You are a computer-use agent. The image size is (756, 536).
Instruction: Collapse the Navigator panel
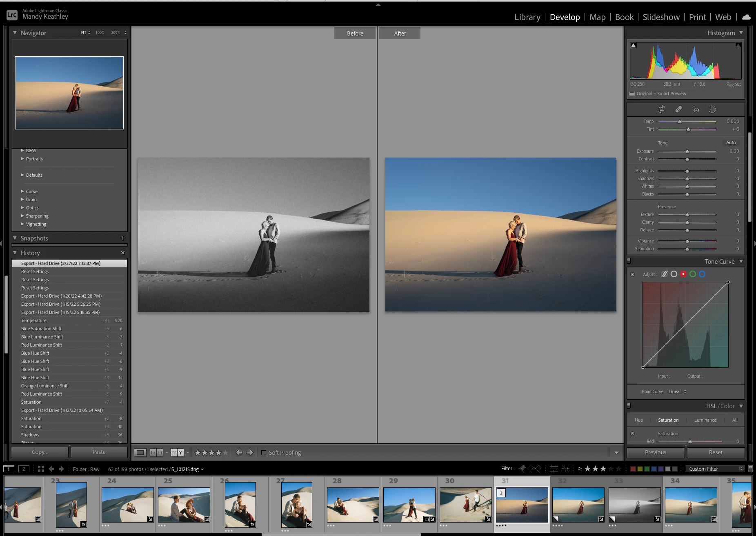point(15,33)
